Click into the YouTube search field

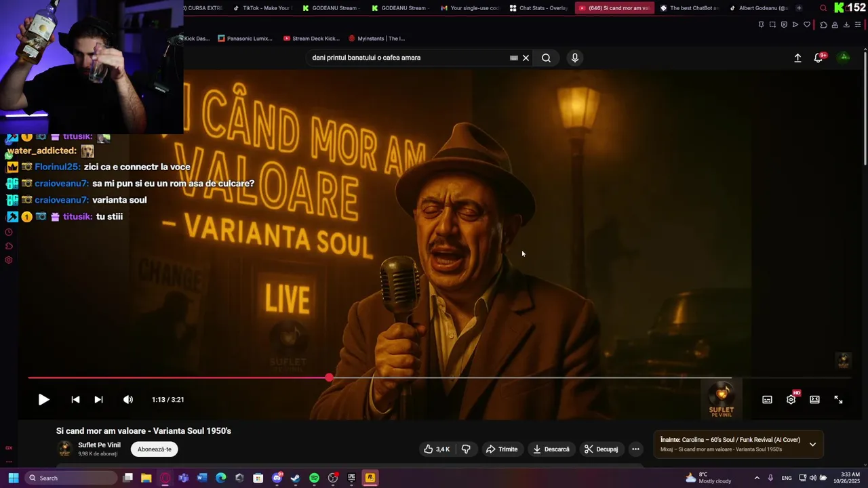[407, 58]
